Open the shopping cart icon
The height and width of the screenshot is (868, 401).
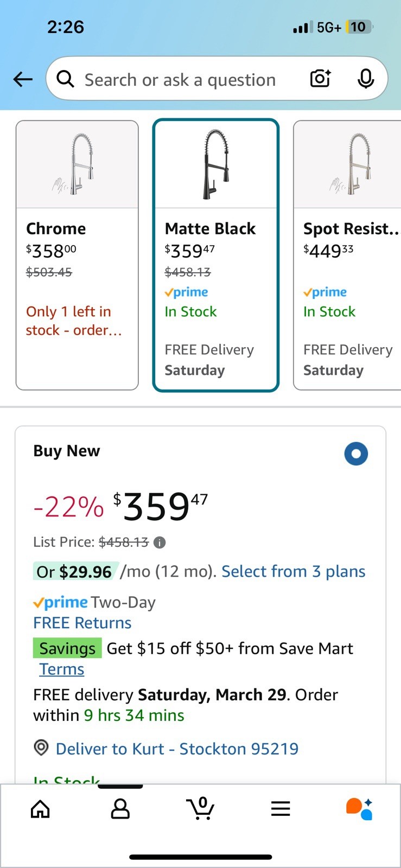click(x=201, y=808)
